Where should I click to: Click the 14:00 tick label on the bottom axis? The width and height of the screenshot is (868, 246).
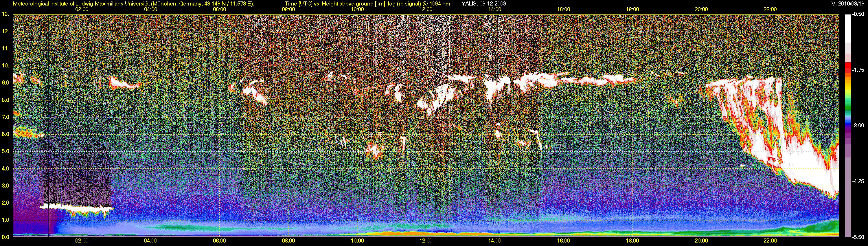tap(495, 241)
